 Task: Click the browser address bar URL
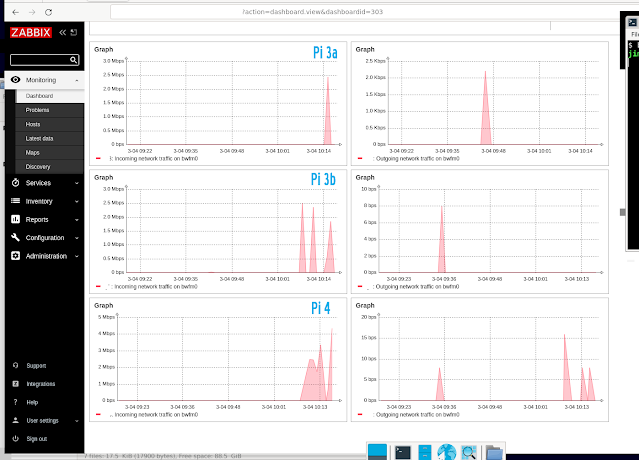pos(313,12)
